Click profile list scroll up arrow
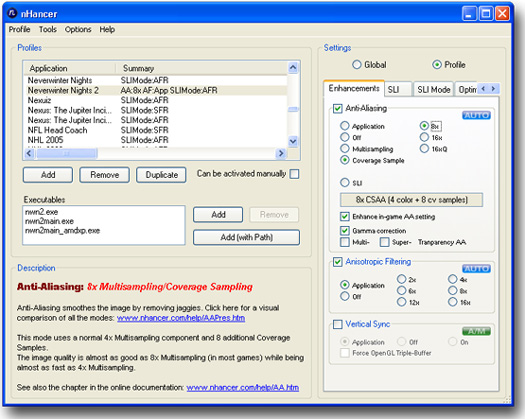525x419 pixels. point(293,68)
